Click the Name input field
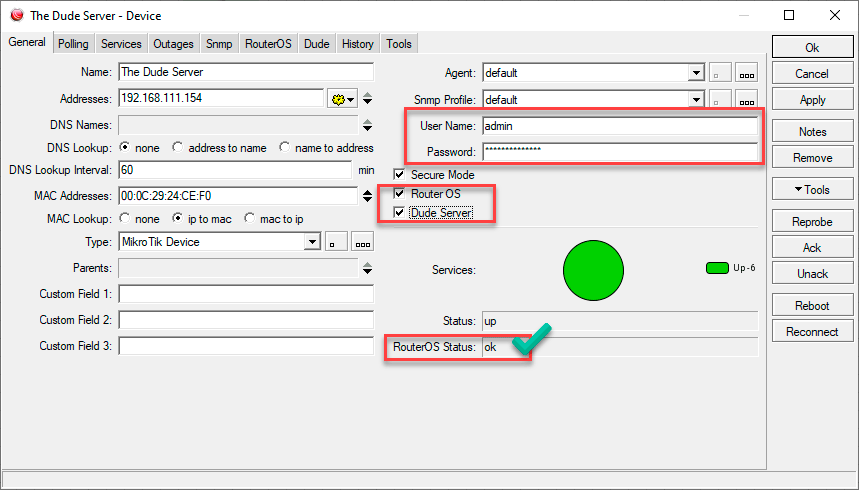 [x=246, y=72]
